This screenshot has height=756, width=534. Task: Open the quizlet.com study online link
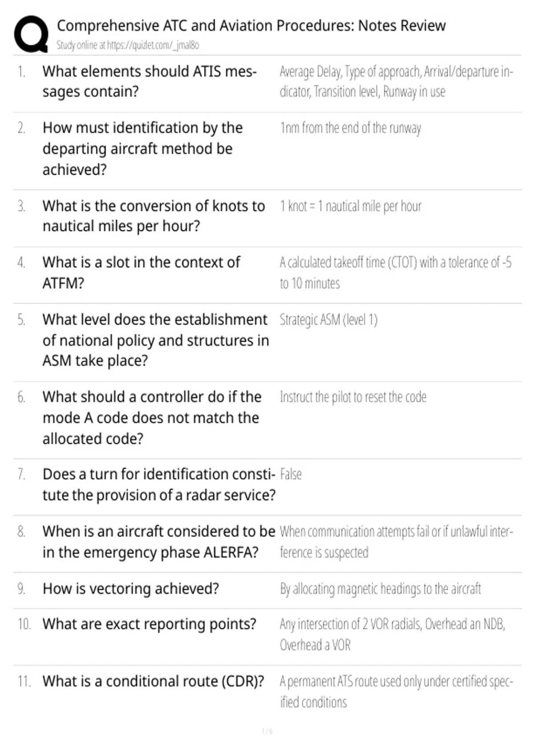click(x=128, y=45)
